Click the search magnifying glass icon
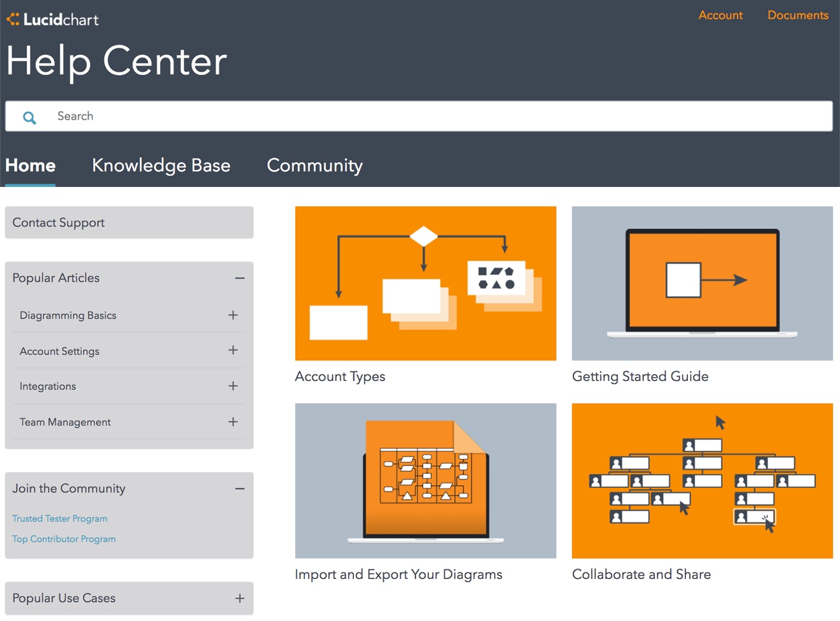Viewport: 840px width, 621px height. pos(30,117)
